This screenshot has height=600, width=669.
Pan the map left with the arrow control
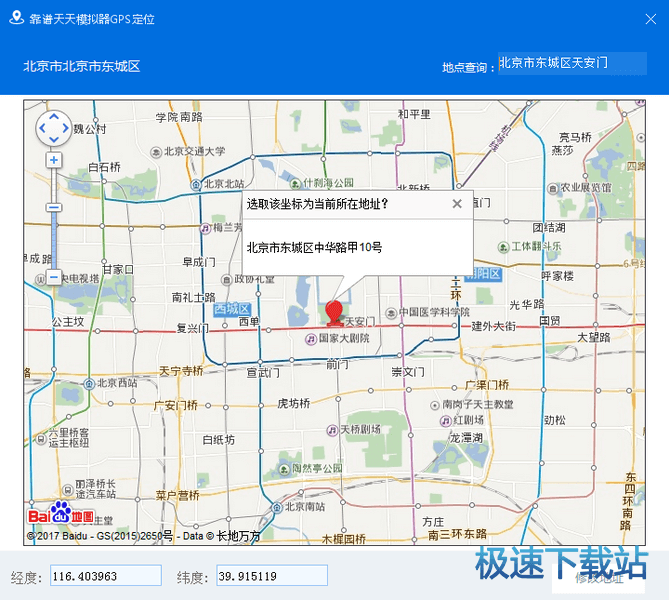tap(42, 128)
